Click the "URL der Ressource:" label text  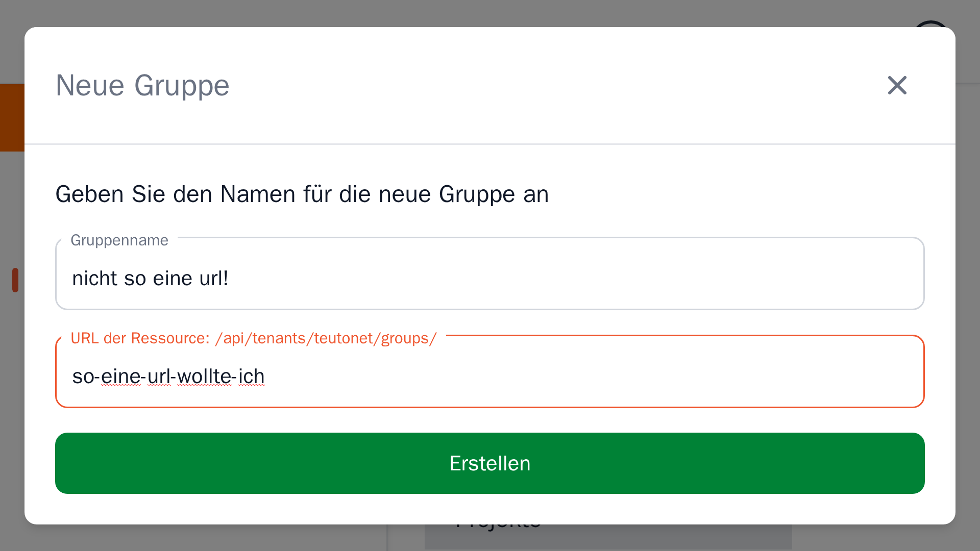(x=140, y=338)
